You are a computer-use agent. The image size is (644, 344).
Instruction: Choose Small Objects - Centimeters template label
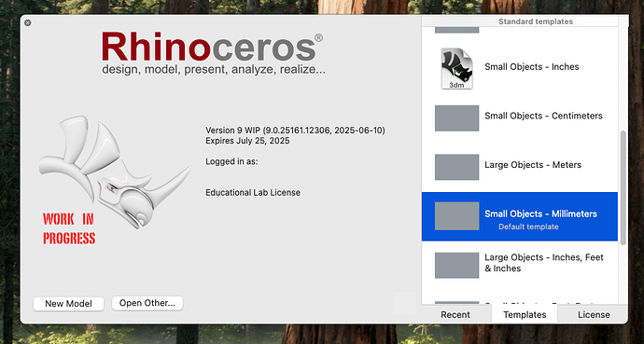[543, 116]
